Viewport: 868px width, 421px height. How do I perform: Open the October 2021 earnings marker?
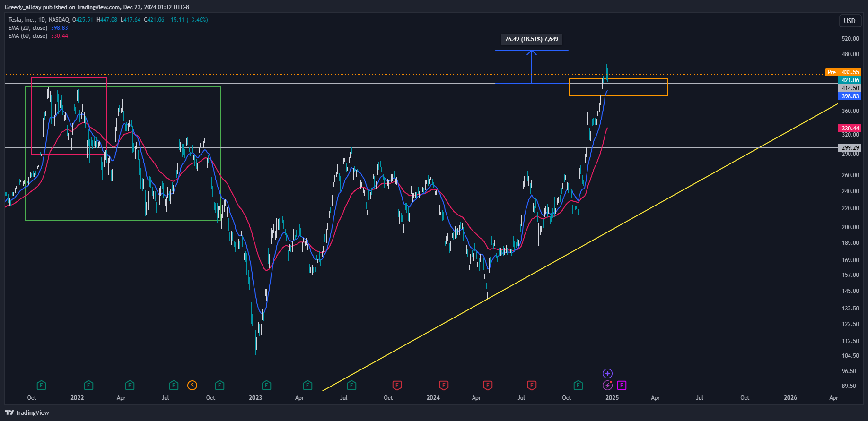click(x=41, y=386)
